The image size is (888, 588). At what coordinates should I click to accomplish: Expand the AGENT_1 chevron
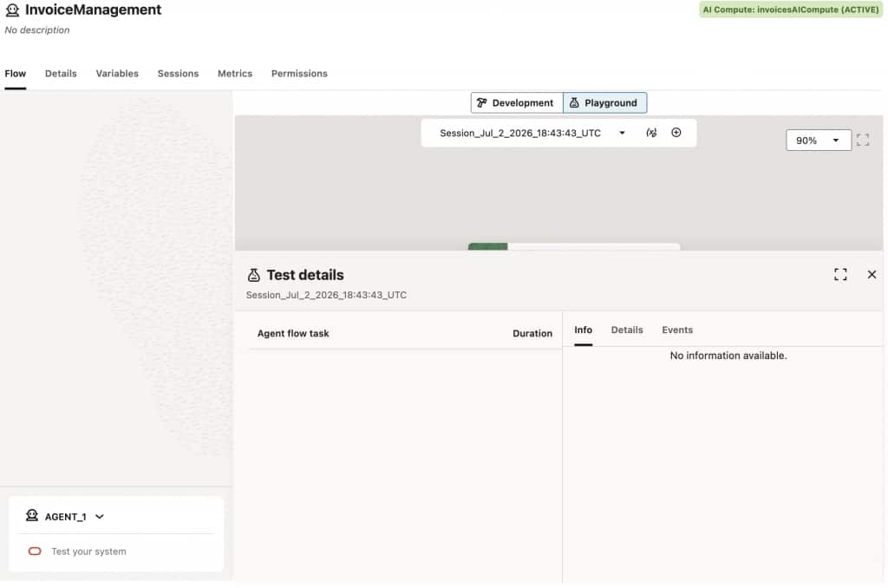pos(100,517)
